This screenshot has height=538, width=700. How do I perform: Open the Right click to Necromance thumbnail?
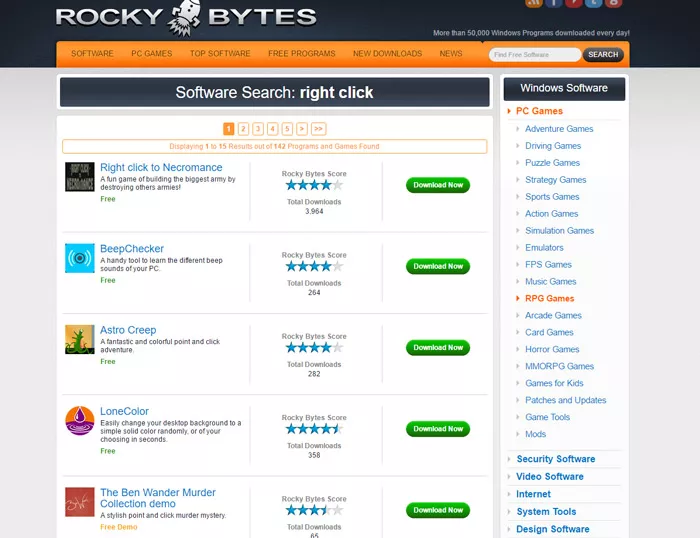79,177
